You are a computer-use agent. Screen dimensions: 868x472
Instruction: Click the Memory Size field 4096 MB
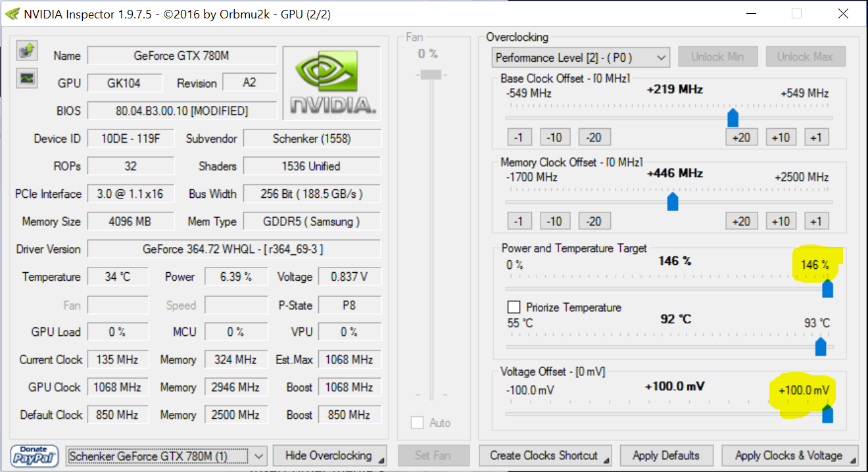[131, 222]
